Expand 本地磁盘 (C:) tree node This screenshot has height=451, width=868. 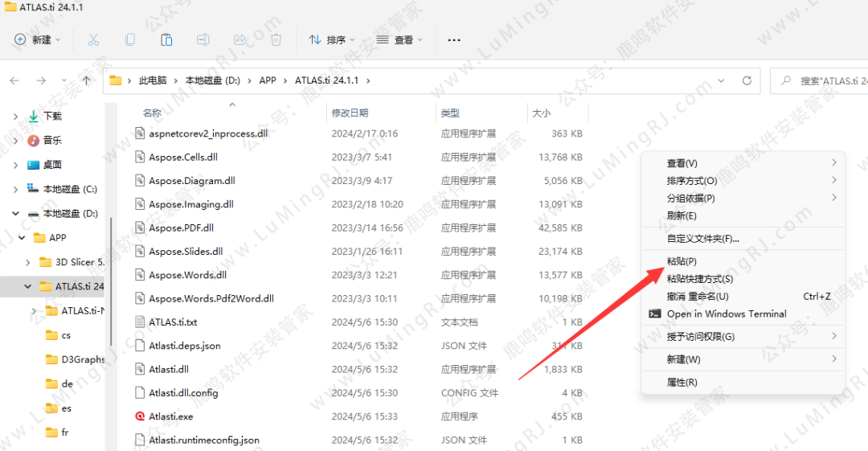coord(15,189)
